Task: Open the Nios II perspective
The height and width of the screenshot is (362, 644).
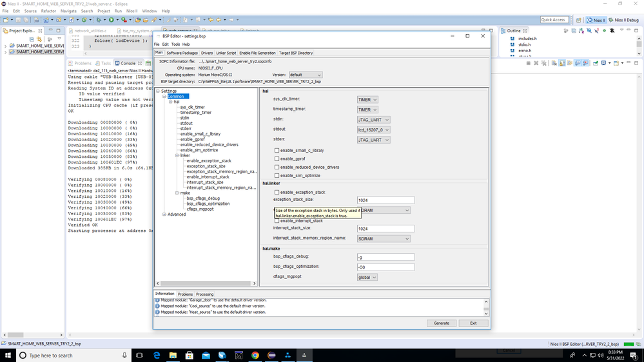Action: point(596,20)
